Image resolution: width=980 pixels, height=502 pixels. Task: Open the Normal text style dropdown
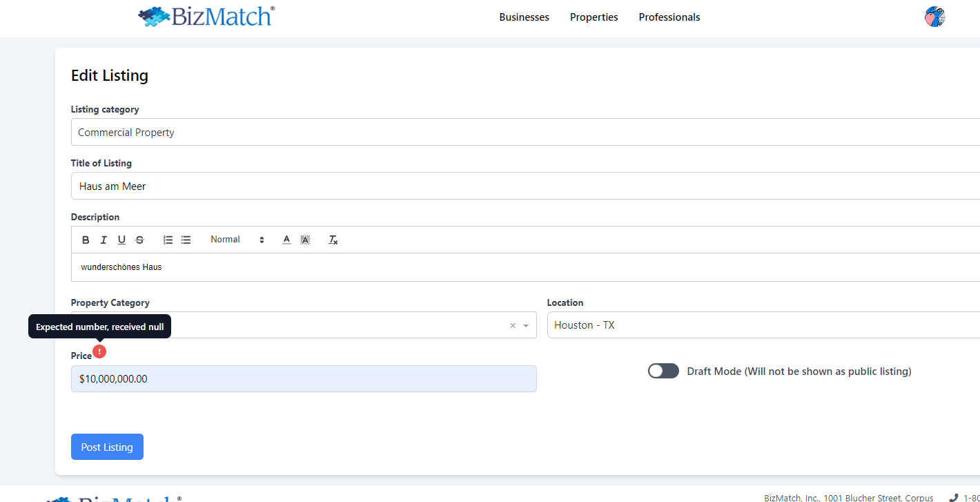237,240
